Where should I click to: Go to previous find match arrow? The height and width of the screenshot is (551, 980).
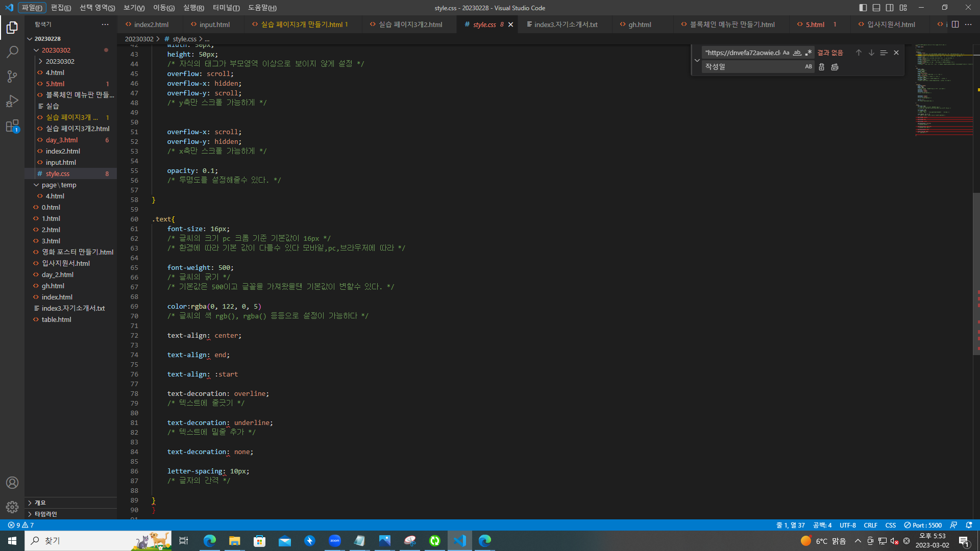(x=859, y=53)
